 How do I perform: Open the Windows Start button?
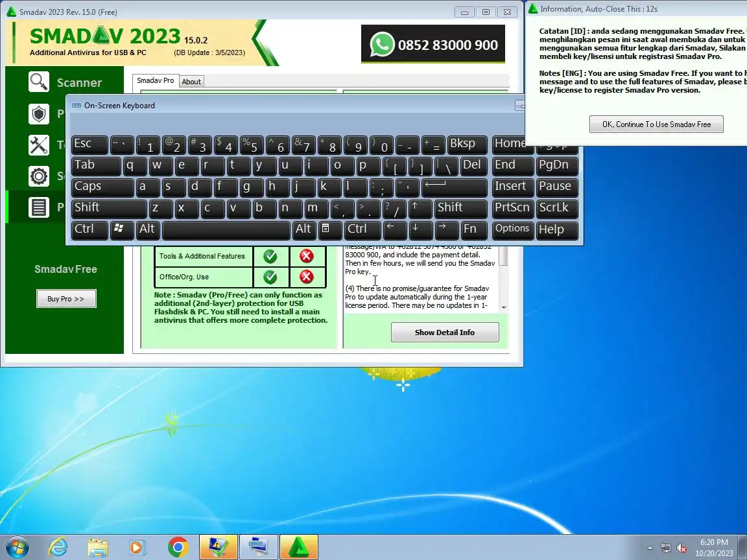coord(17,547)
